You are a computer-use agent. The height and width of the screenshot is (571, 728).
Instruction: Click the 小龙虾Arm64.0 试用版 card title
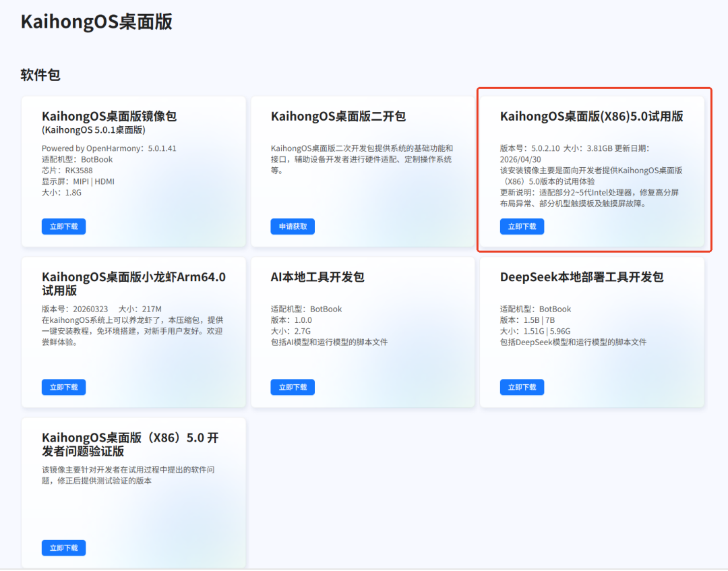point(133,284)
